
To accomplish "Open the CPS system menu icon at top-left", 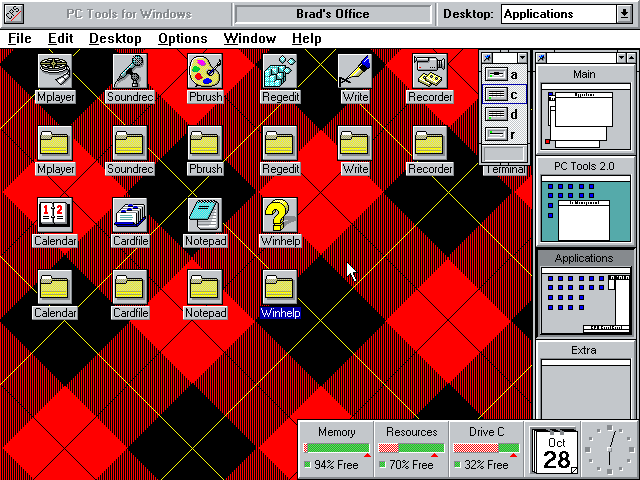I will click(13, 14).
